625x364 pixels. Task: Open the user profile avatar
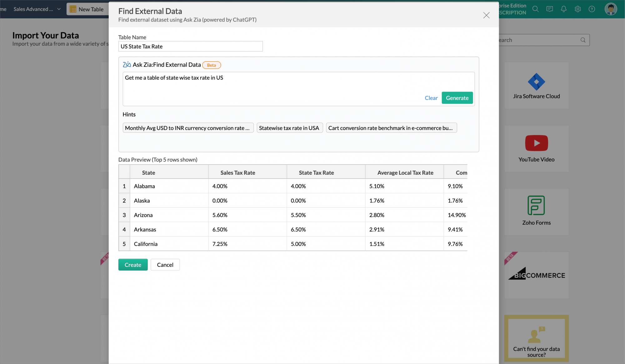[x=610, y=9]
